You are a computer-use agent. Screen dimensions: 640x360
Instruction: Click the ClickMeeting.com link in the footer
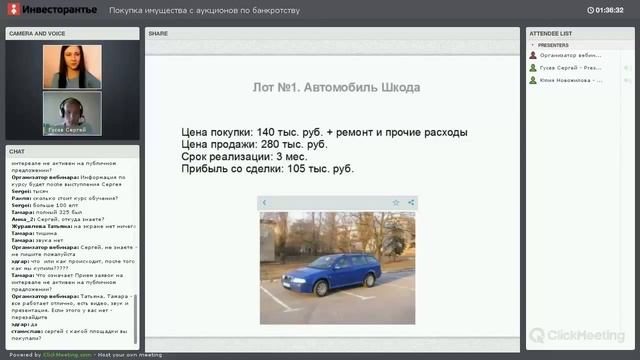(67, 355)
